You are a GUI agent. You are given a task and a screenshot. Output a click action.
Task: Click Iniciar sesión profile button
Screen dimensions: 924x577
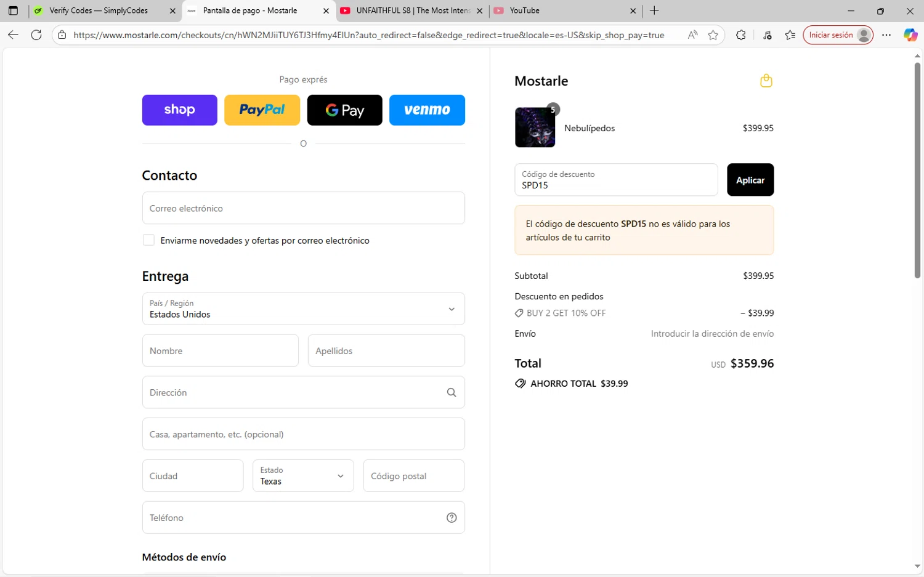[x=838, y=35]
